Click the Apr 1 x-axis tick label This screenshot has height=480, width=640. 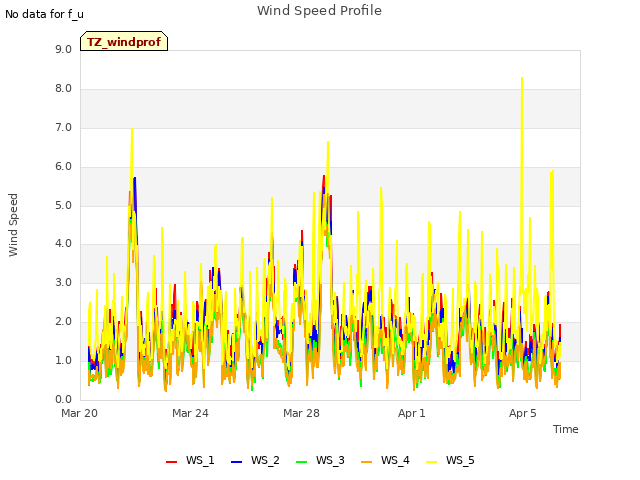coord(412,413)
